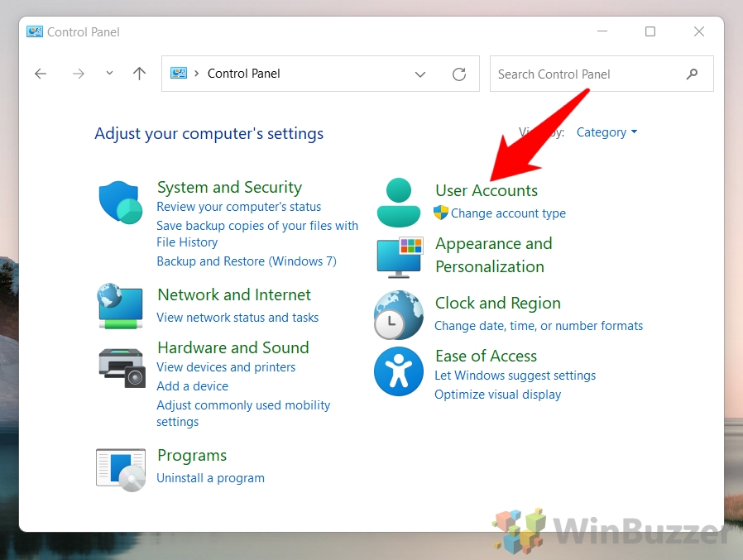Focus the Search Control Panel field
The width and height of the screenshot is (743, 560).
tap(602, 74)
